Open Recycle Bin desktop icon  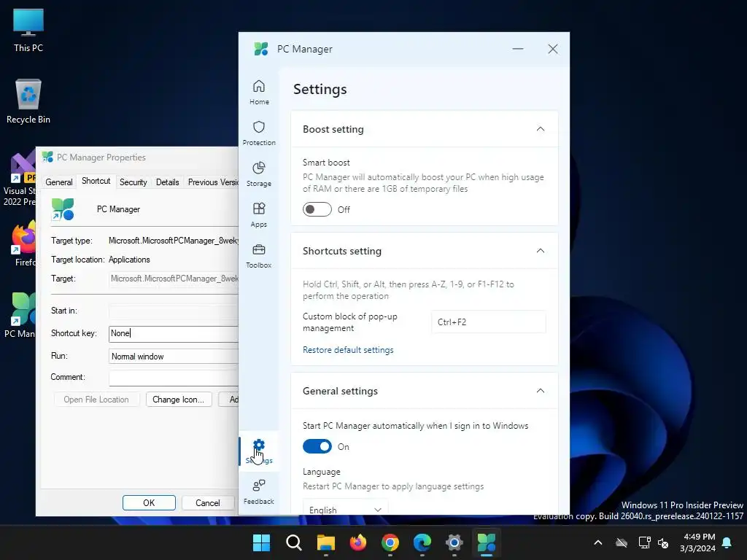pos(28,101)
